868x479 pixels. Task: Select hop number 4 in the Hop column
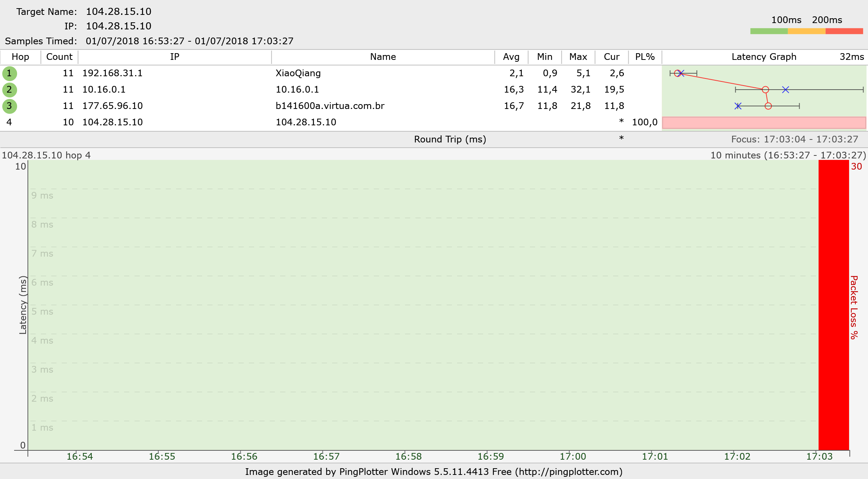tap(9, 122)
